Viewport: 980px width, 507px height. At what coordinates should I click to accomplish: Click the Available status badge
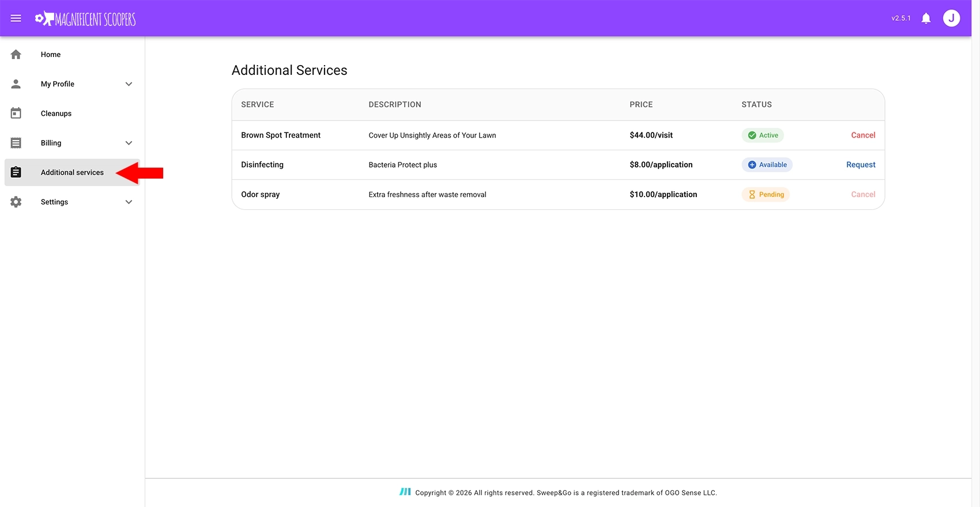tap(767, 165)
